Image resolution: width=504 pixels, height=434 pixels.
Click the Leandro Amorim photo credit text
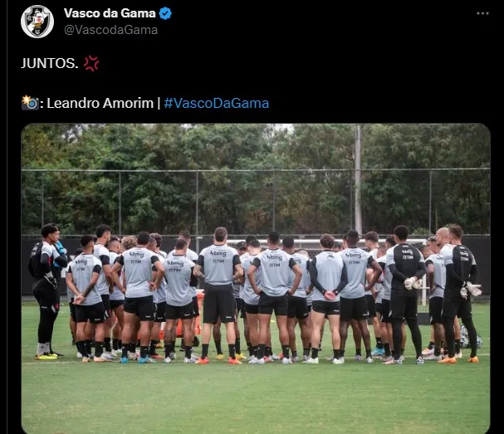pos(100,103)
